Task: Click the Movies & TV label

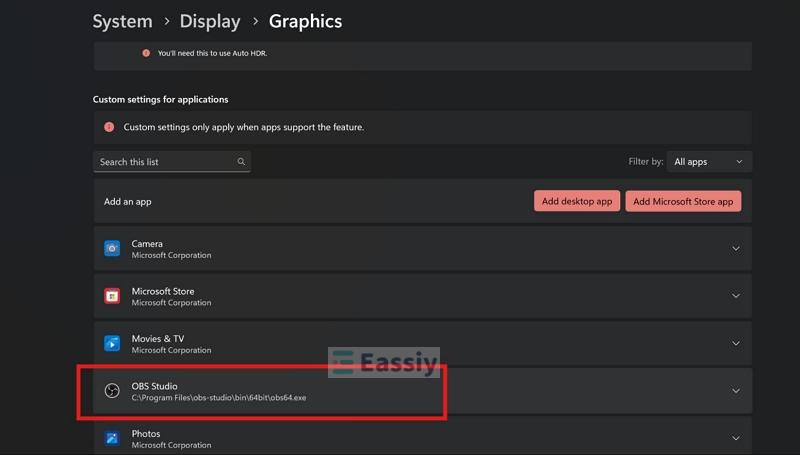Action: tap(158, 339)
